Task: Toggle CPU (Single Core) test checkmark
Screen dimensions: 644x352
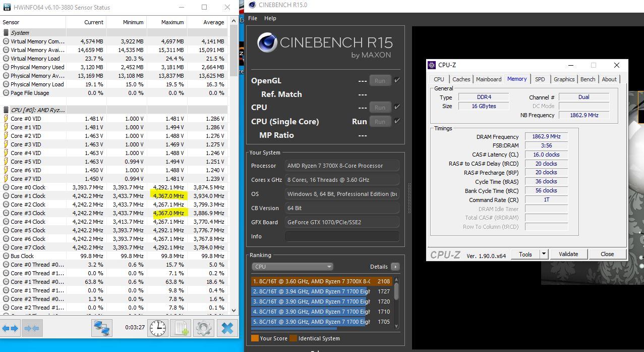Action: click(x=397, y=121)
